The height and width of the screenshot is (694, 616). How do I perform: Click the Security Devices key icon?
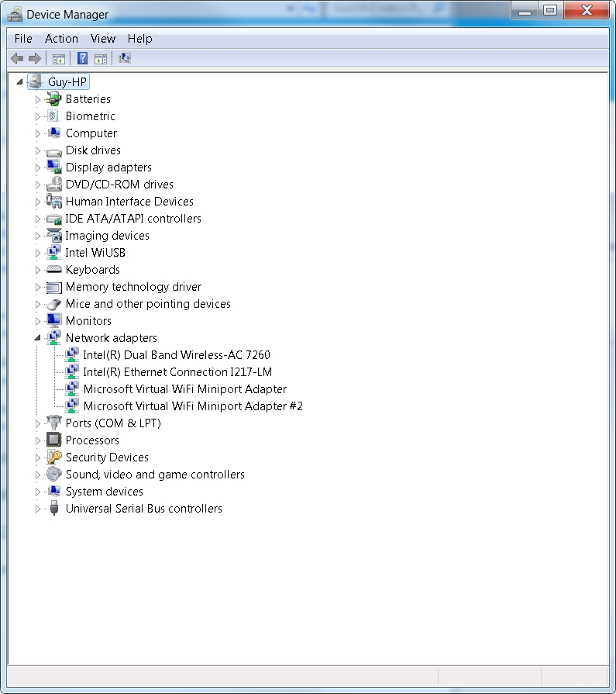[53, 457]
